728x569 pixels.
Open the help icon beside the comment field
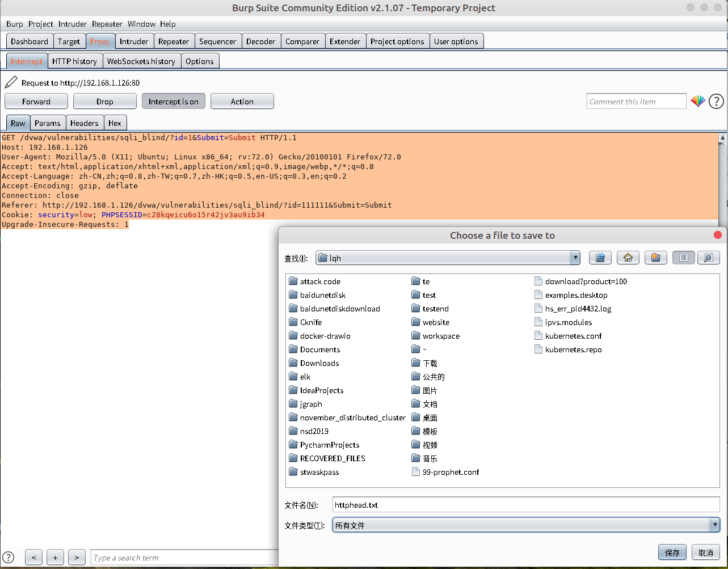(x=717, y=102)
